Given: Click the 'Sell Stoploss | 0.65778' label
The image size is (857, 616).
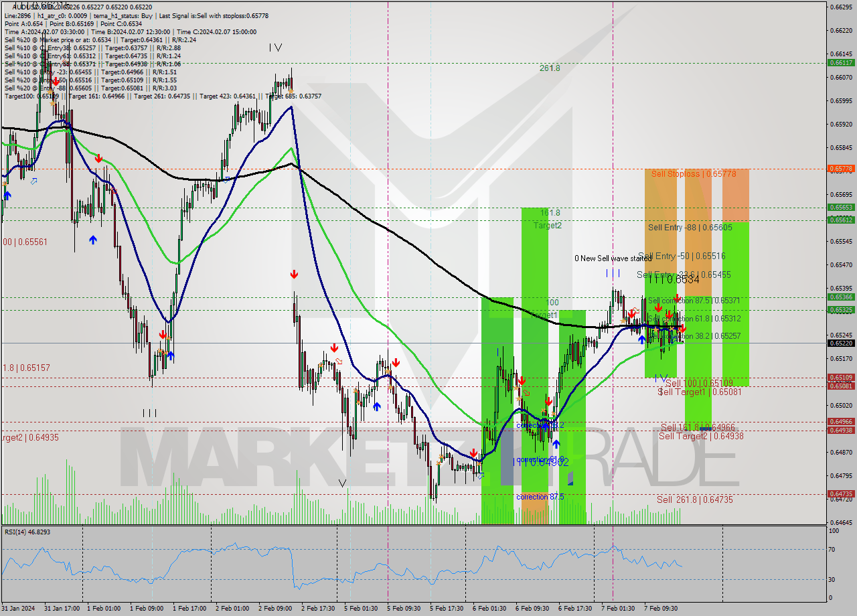Looking at the screenshot, I should pyautogui.click(x=694, y=173).
